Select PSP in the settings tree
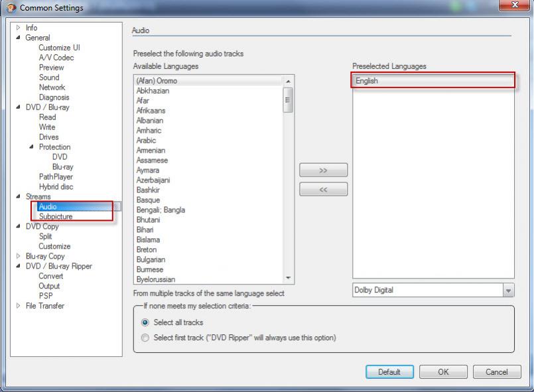 (46, 296)
